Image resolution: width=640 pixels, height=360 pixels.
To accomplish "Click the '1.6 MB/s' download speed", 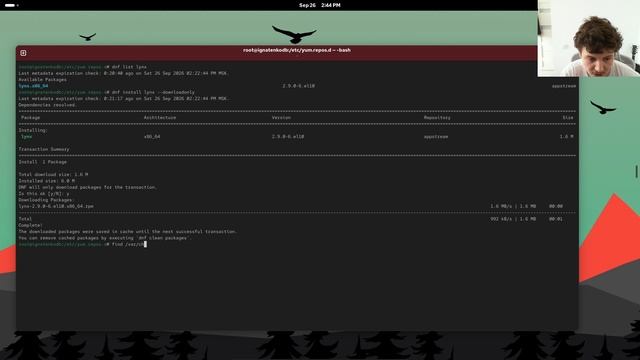I will pyautogui.click(x=501, y=207).
